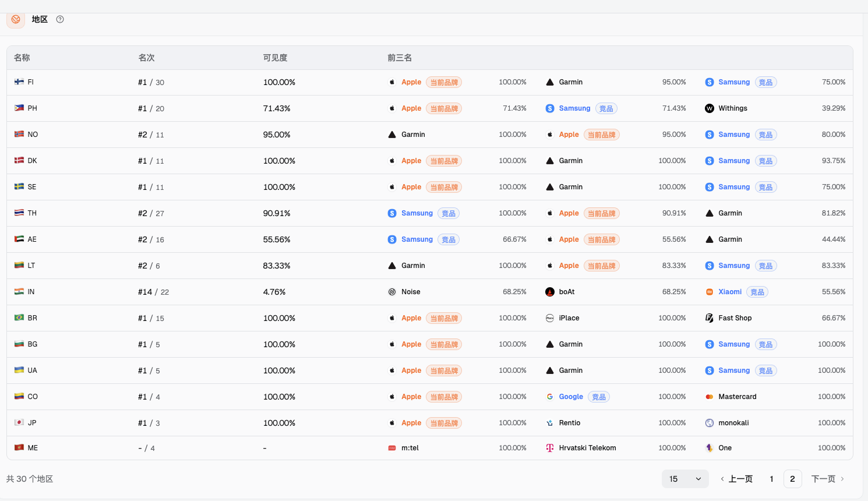Click the boAt brand icon in the IN row
868x501 pixels.
pyautogui.click(x=550, y=292)
